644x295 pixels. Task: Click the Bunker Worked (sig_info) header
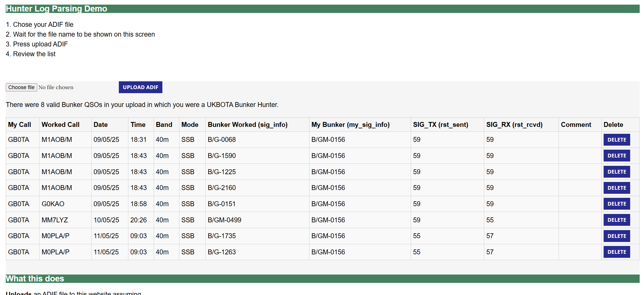point(247,125)
